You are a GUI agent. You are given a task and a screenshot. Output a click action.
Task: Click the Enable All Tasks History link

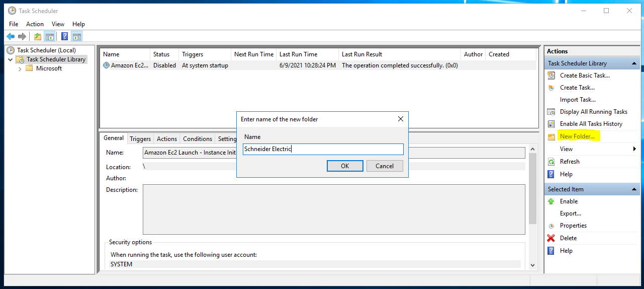pos(591,124)
